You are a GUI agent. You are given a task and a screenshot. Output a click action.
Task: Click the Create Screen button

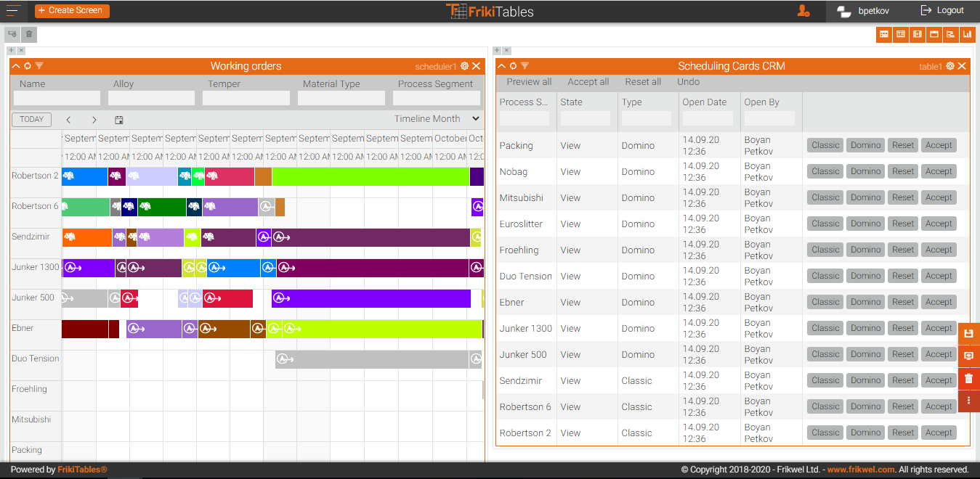72,11
